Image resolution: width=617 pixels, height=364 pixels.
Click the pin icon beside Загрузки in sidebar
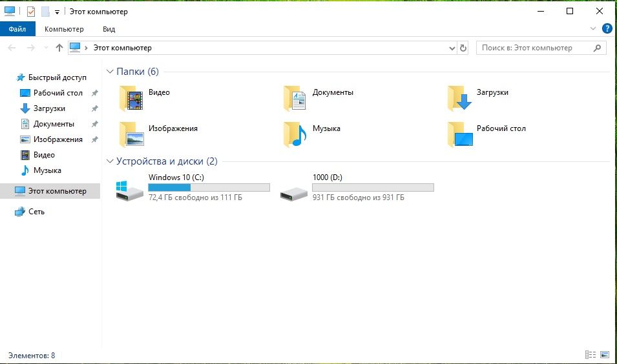pyautogui.click(x=94, y=108)
